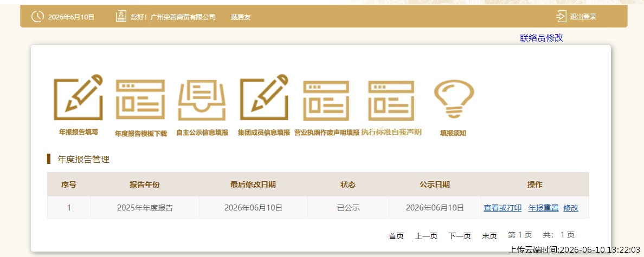Click 年报重置 for the 2025 report
Image resolution: width=644 pixels, height=257 pixels.
[x=543, y=208]
